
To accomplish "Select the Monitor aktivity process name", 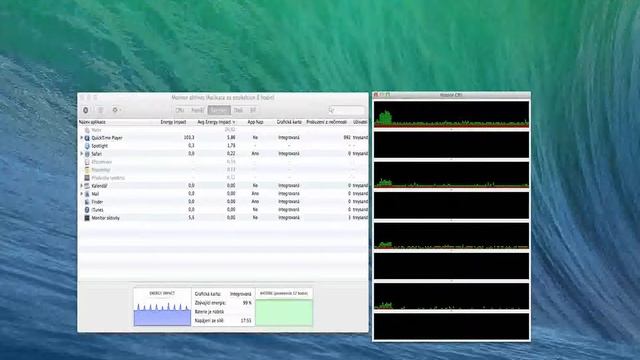I will click(x=106, y=218).
